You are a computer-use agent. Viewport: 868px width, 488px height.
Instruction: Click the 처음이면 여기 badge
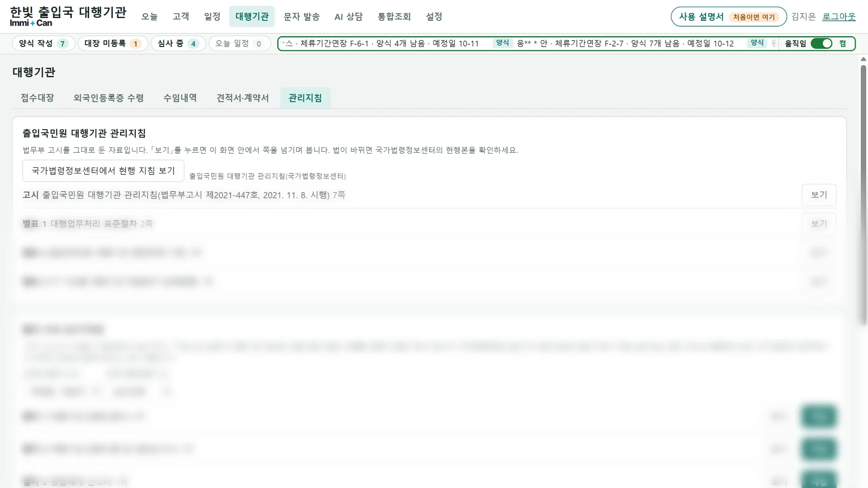click(x=754, y=17)
